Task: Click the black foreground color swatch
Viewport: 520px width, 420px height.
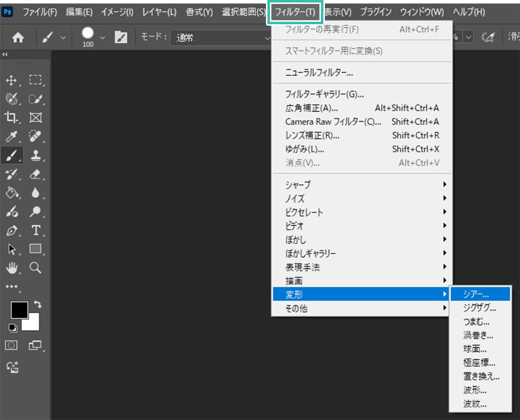Action: pyautogui.click(x=19, y=310)
